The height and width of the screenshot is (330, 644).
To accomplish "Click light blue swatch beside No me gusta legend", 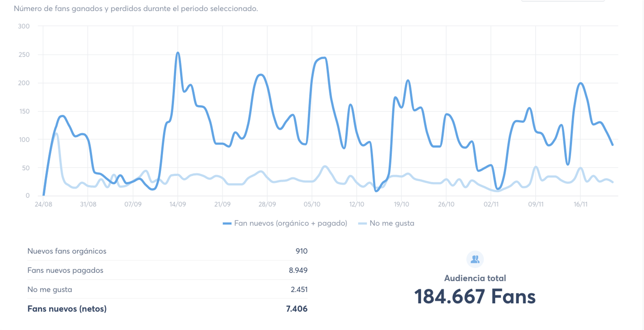I will click(362, 224).
